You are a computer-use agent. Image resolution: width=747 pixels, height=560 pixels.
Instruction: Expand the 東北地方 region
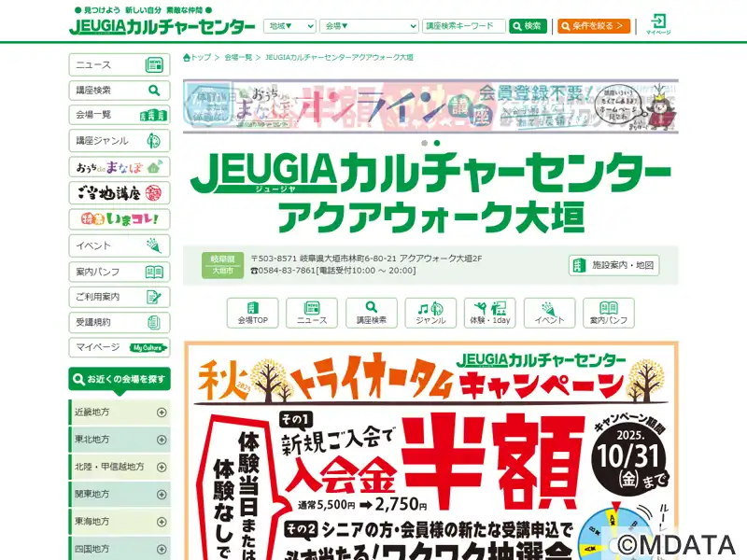[x=120, y=440]
